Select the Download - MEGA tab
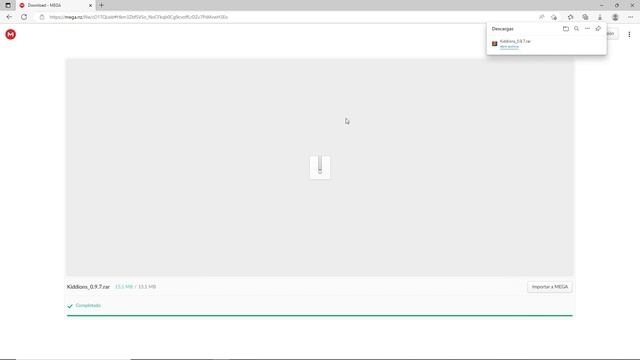This screenshot has width=640, height=360. coord(55,5)
